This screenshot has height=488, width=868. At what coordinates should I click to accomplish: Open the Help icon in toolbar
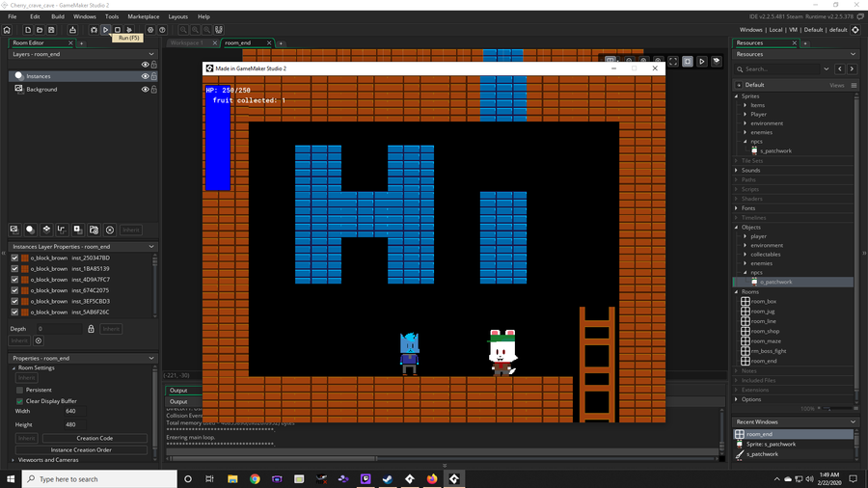(162, 30)
